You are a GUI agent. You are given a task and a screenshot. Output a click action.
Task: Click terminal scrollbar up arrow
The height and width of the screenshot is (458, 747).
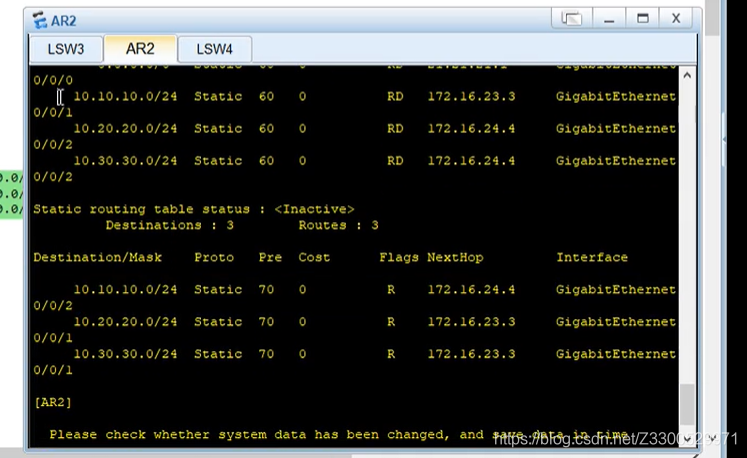(x=687, y=75)
